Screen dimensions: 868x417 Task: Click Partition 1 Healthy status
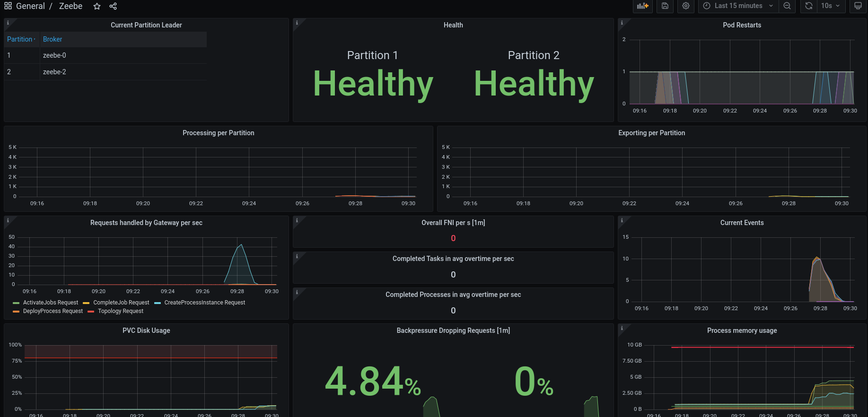click(x=373, y=83)
